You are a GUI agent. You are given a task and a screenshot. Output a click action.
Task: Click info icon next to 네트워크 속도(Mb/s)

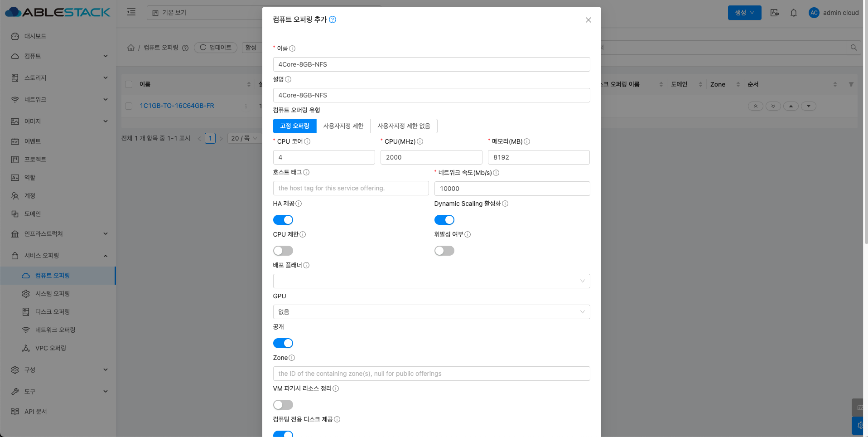point(496,173)
